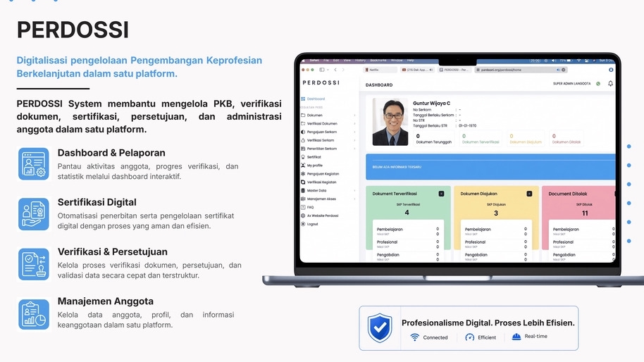
Task: Switch to the PERDOSSI browser tab
Action: coord(454,70)
